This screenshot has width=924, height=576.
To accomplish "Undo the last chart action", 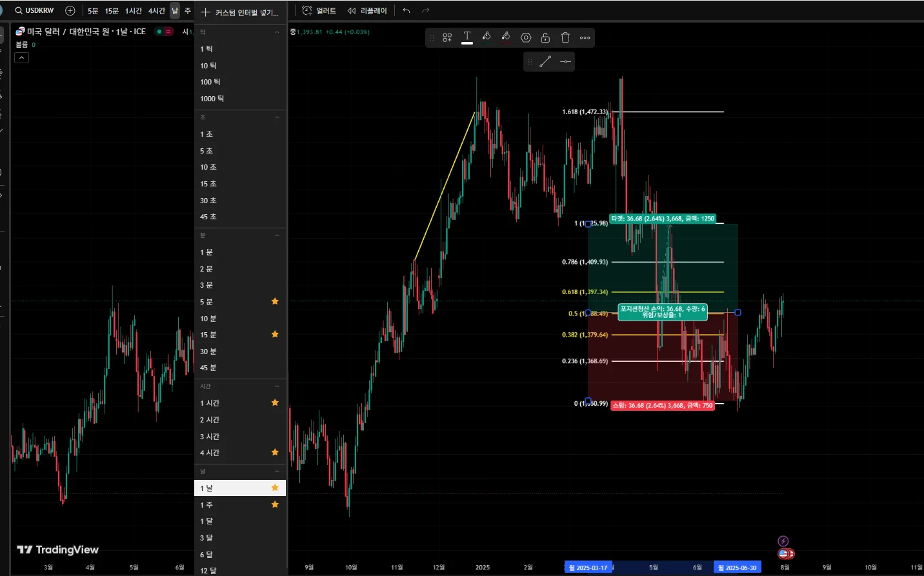I will [406, 11].
